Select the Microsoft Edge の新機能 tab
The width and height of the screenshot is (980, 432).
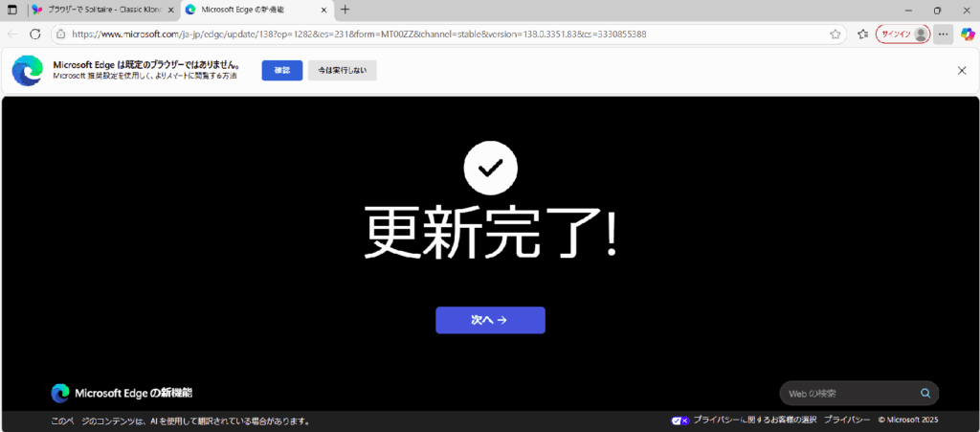pos(249,10)
